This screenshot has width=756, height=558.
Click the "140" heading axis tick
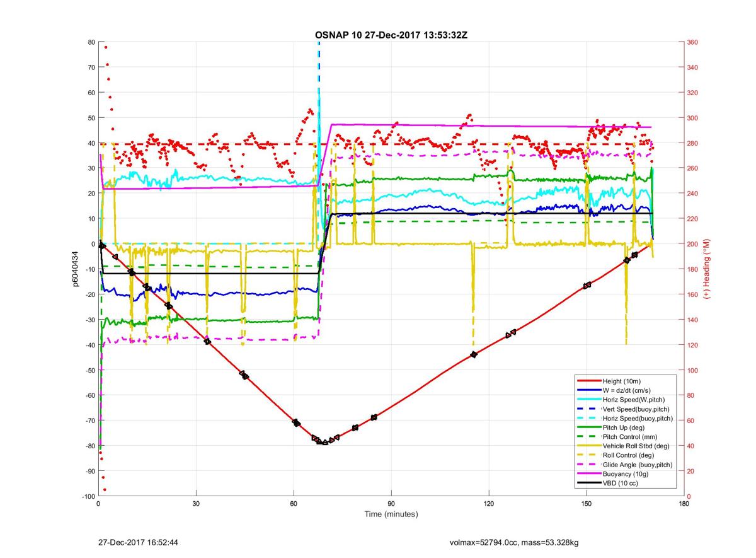[692, 320]
